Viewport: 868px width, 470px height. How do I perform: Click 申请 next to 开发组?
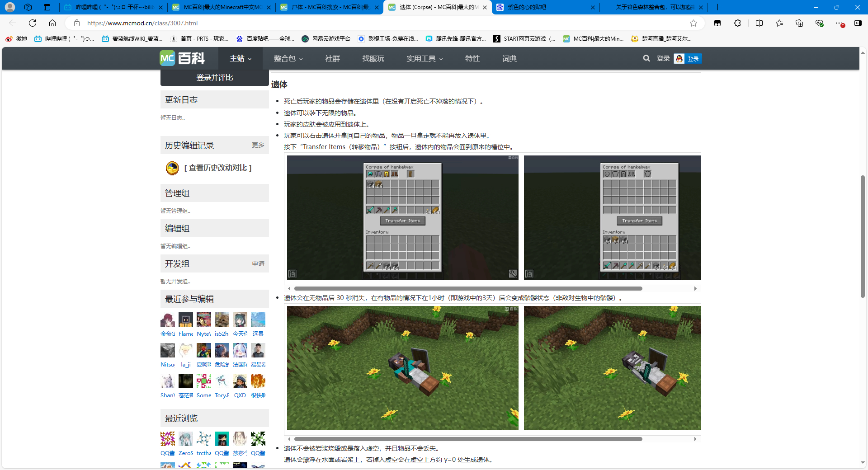click(258, 263)
